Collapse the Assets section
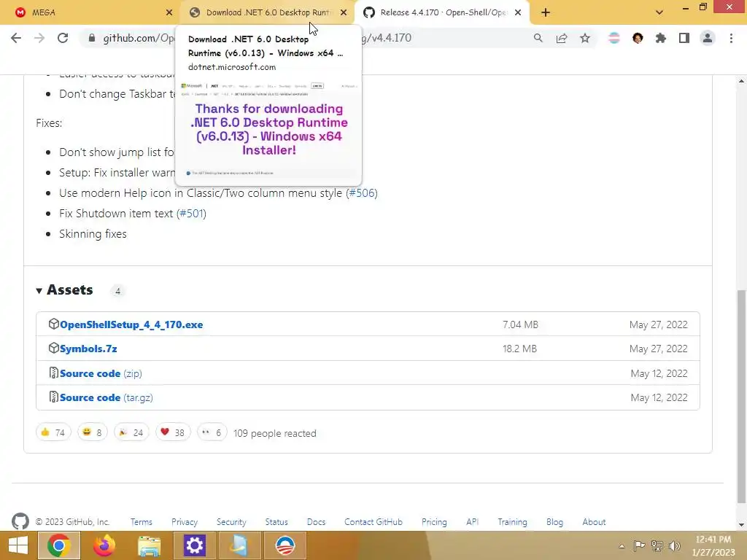This screenshot has width=747, height=560. [x=64, y=290]
